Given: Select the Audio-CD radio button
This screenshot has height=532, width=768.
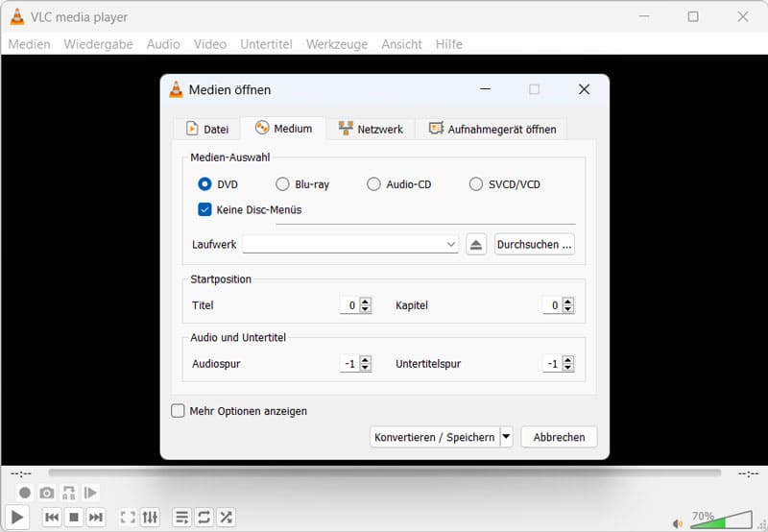Looking at the screenshot, I should pyautogui.click(x=373, y=184).
